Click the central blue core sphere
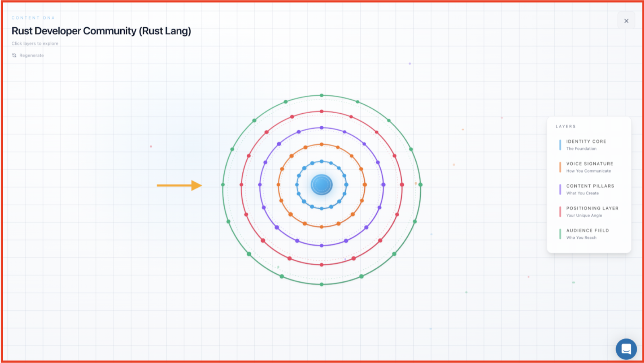The height and width of the screenshot is (363, 644). (322, 185)
